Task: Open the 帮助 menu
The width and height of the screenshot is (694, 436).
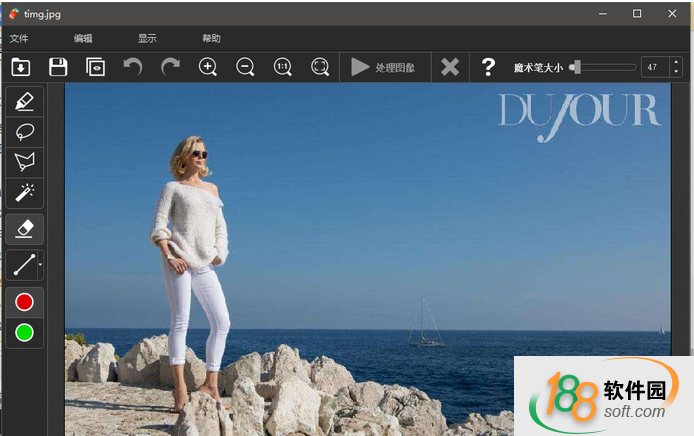Action: click(211, 38)
